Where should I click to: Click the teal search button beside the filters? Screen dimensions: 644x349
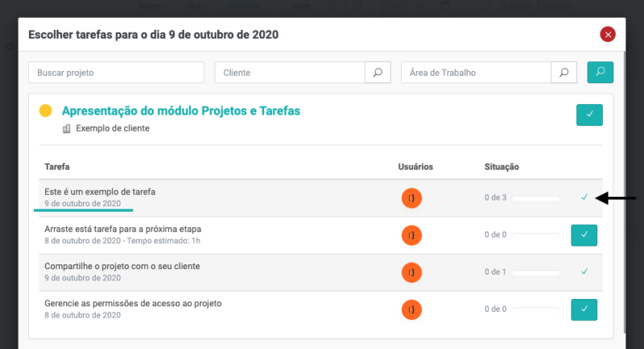pos(600,73)
